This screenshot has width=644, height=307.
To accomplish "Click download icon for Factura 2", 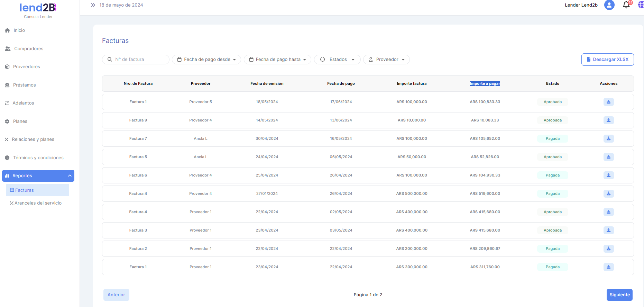I will coord(608,249).
